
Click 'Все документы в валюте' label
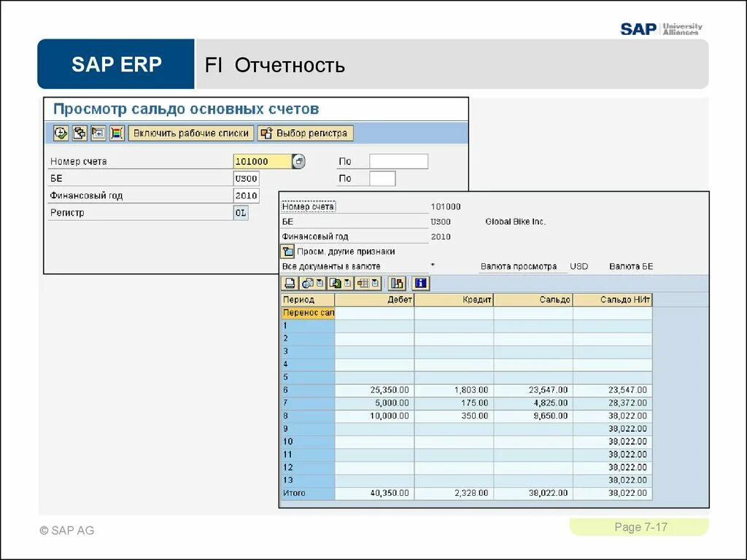[331, 267]
